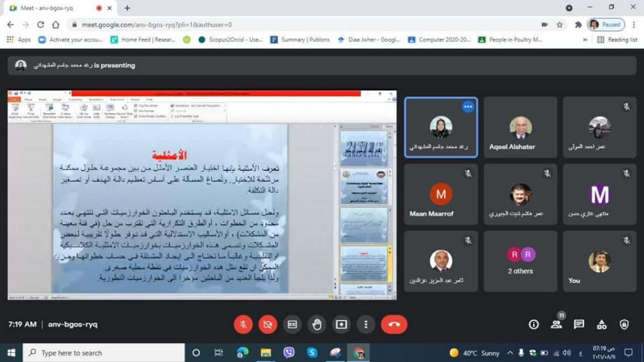Screen dimensions: 644x362
Task: Click the '2 others' participants tile
Action: click(x=520, y=261)
